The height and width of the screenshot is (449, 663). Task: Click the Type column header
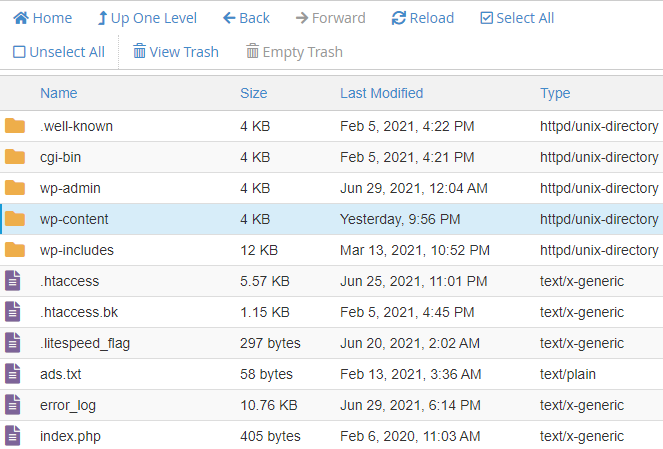coord(555,93)
